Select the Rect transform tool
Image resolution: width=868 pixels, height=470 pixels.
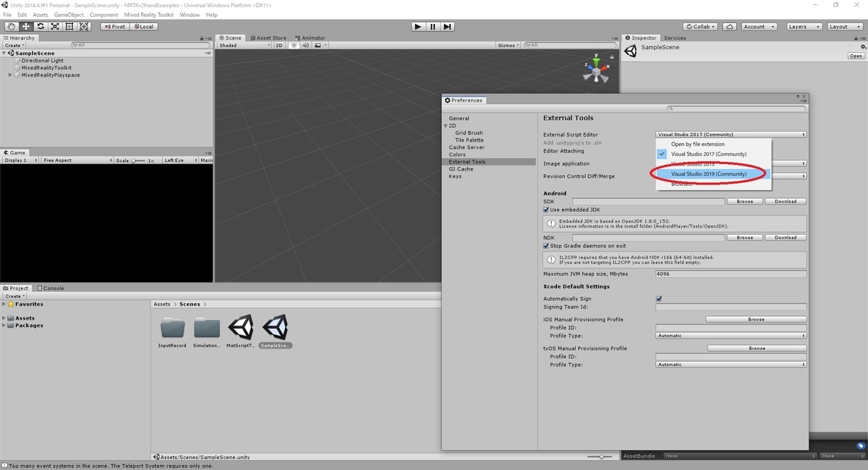69,27
